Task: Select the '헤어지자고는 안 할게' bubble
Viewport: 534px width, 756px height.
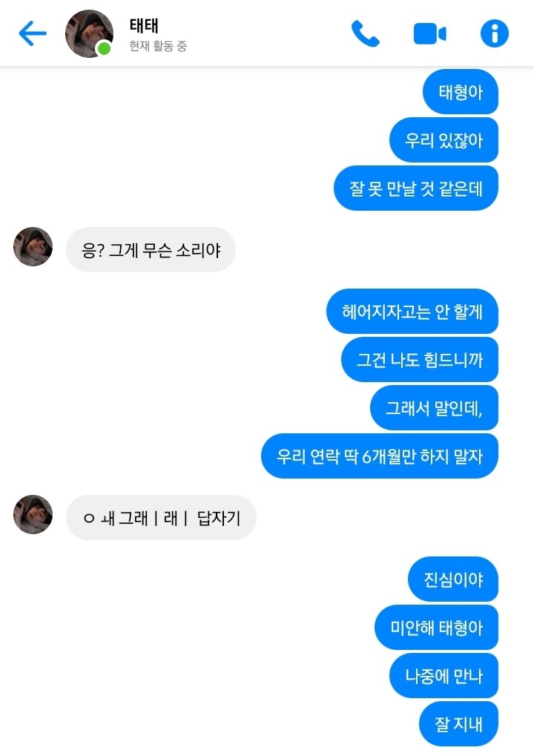Action: [x=412, y=312]
